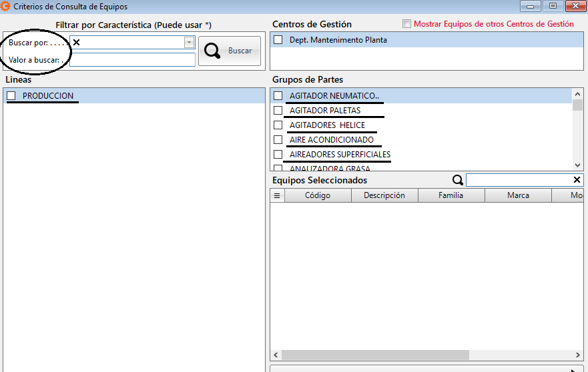Select the AGITADOR PALETAS row text
Viewport: 588px width, 372px height.
pyautogui.click(x=325, y=111)
